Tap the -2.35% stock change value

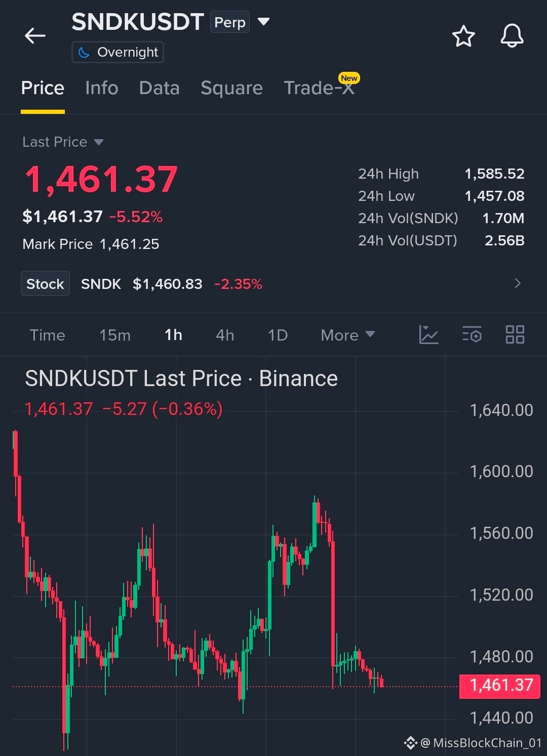click(238, 284)
